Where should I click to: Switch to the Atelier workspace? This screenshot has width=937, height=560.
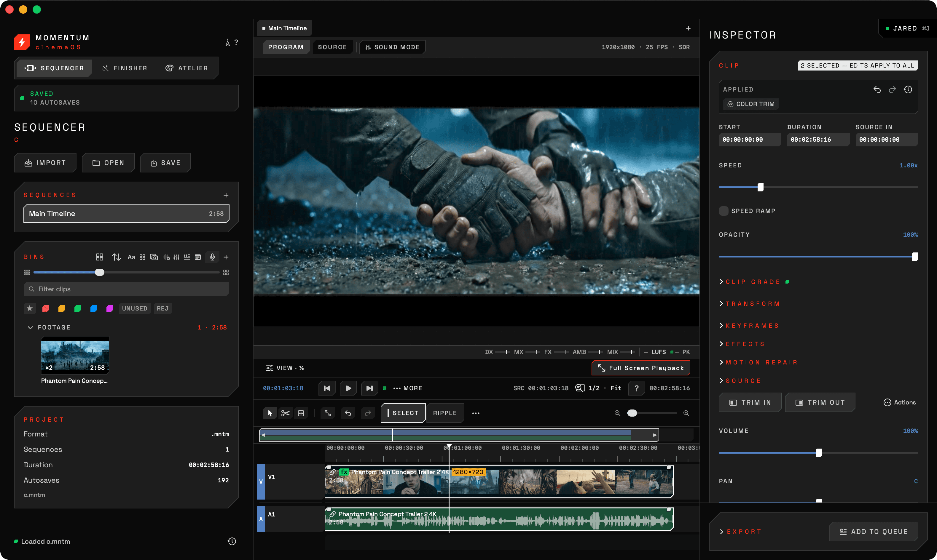[187, 68]
